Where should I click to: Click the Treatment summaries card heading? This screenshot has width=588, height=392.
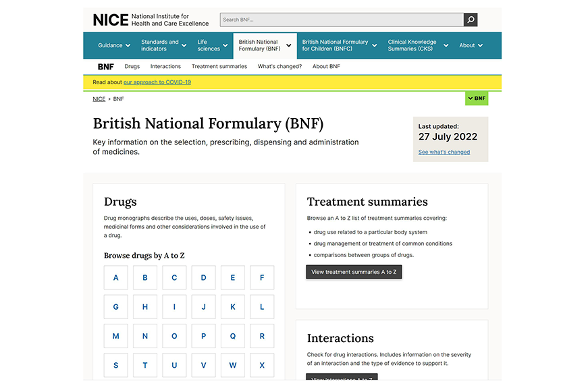[x=367, y=202]
